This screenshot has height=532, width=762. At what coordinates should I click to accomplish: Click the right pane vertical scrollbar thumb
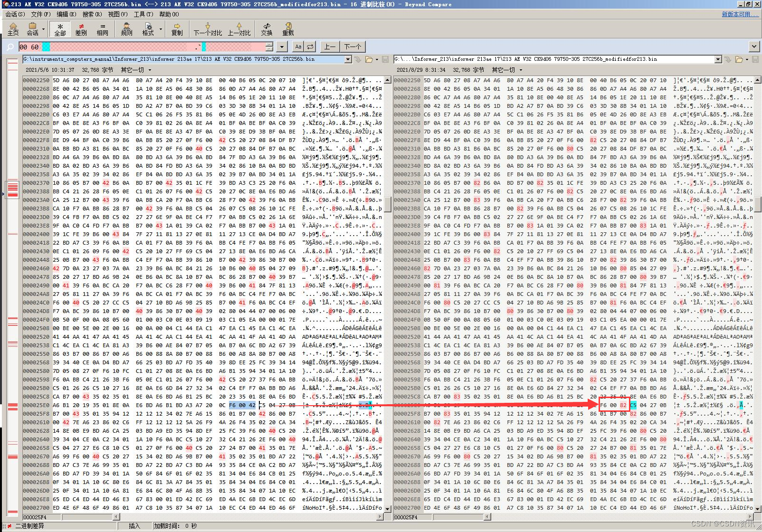tap(758, 204)
